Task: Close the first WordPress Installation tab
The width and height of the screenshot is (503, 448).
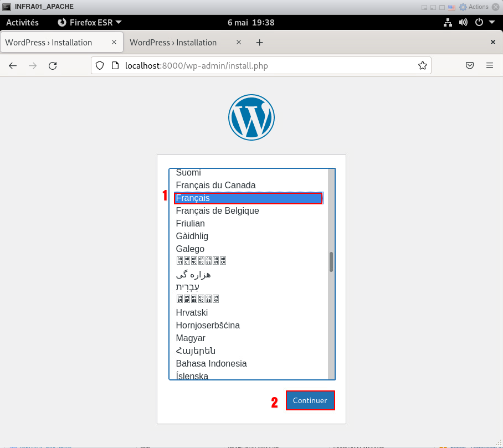Action: pyautogui.click(x=114, y=42)
